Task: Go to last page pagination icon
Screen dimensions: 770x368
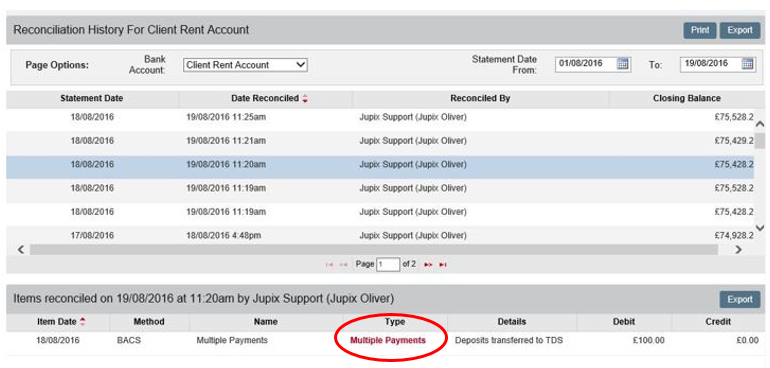Action: click(442, 264)
